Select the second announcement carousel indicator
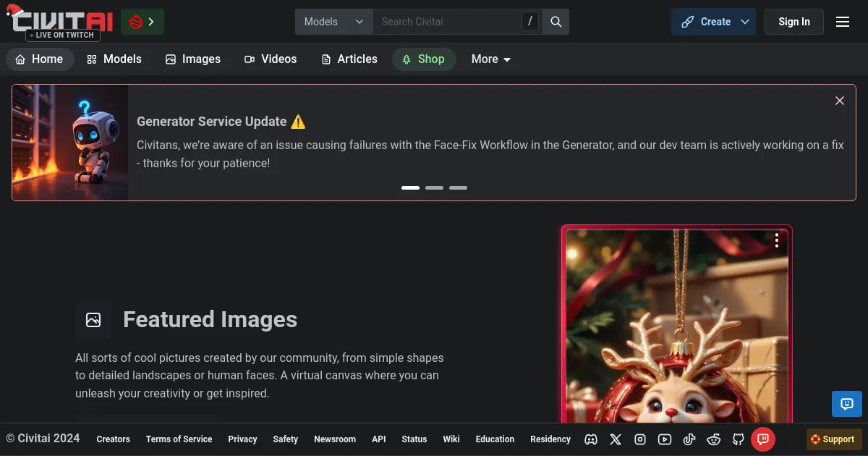868x456 pixels. tap(434, 187)
